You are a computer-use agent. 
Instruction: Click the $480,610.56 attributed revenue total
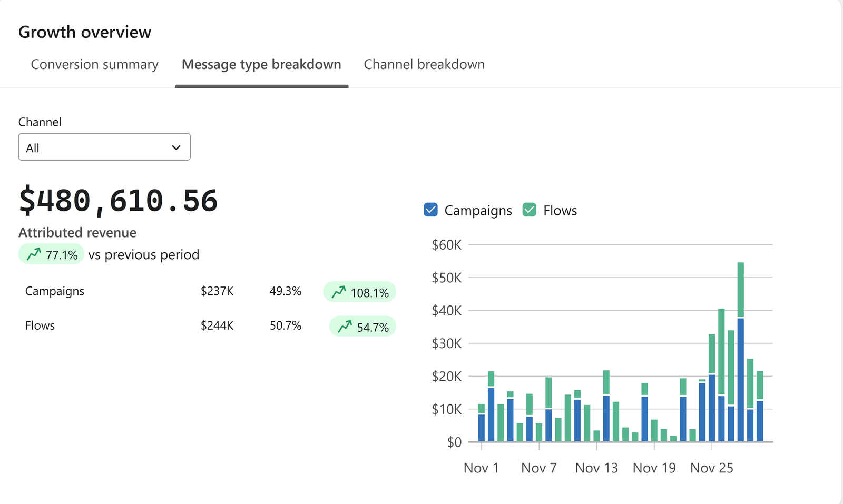tap(119, 201)
